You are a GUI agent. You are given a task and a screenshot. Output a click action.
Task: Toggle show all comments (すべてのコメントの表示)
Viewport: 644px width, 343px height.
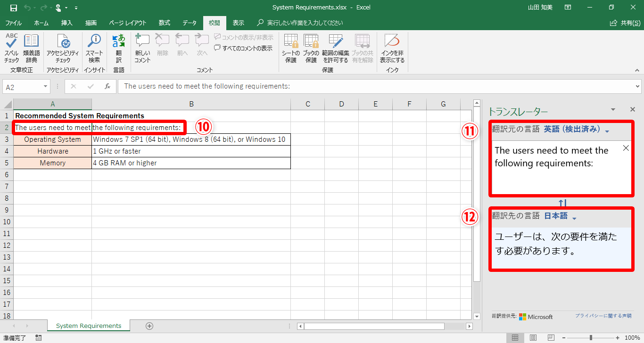coord(243,48)
